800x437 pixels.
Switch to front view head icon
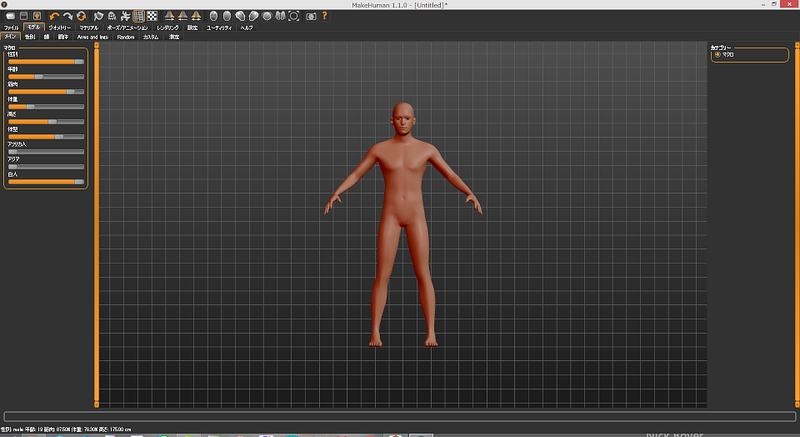(214, 16)
